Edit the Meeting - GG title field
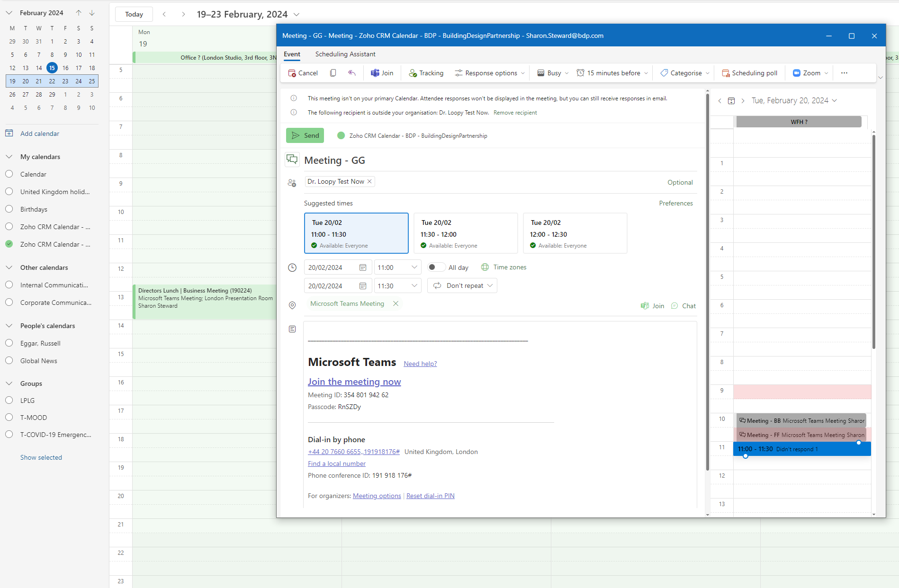Screen dimensions: 899x588 point(500,160)
